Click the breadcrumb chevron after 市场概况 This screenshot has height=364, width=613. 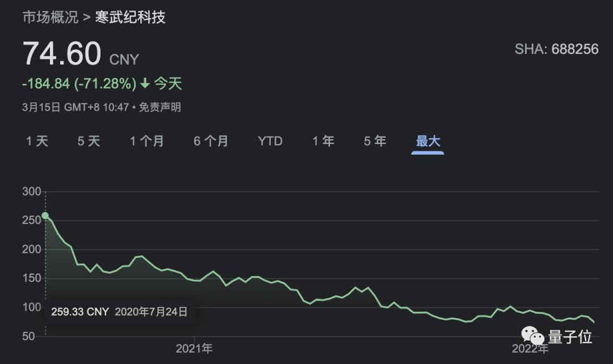click(x=86, y=17)
